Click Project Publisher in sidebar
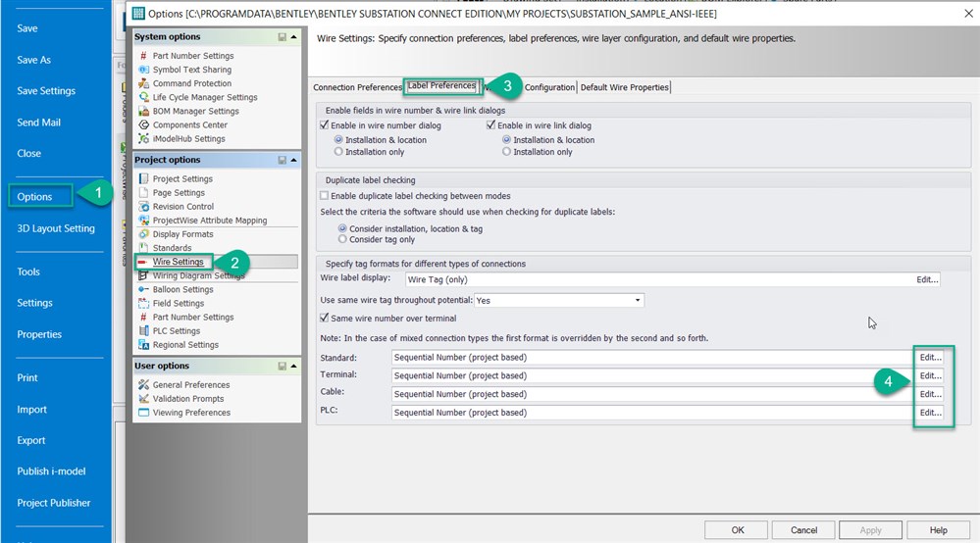Image resolution: width=980 pixels, height=543 pixels. (53, 503)
